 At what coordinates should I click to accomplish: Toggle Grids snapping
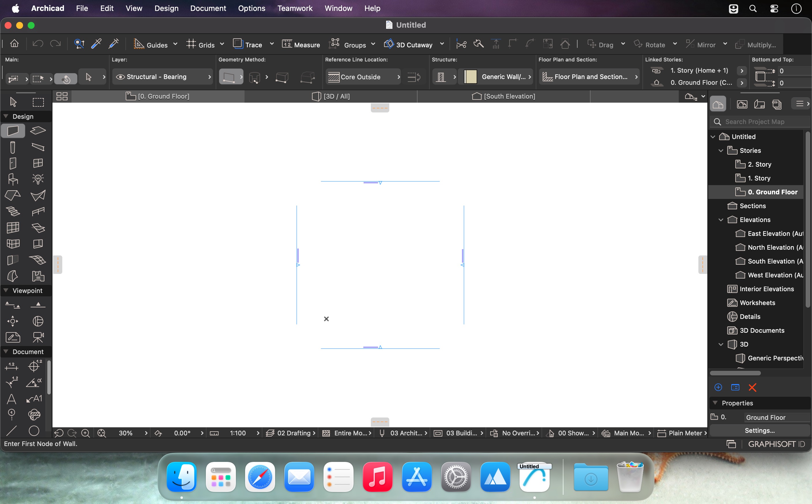(x=200, y=44)
